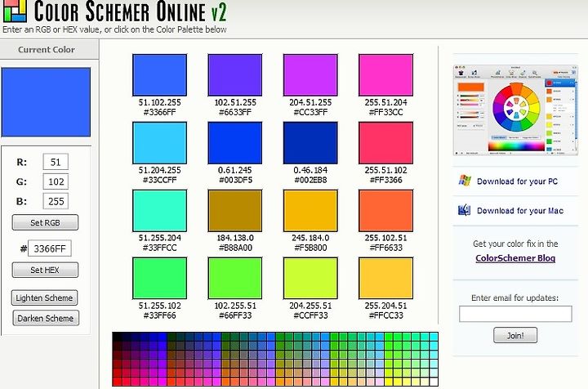
Task: Click the Color Schemer logo icon
Action: (x=15, y=11)
